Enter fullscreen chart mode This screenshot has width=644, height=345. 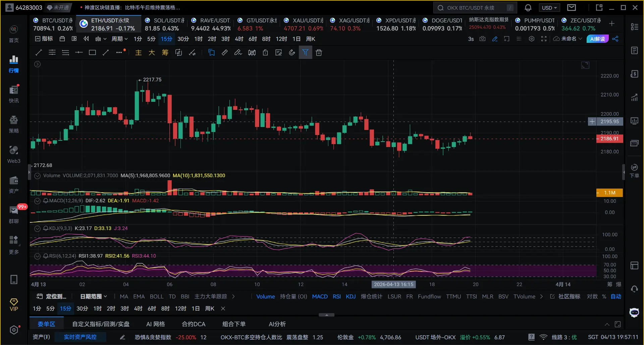544,39
